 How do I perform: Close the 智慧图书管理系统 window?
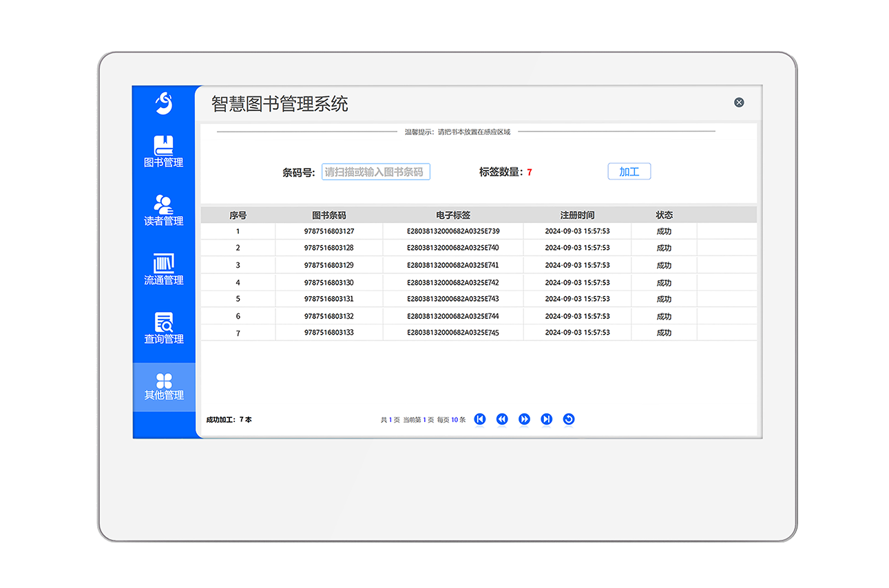coord(739,102)
